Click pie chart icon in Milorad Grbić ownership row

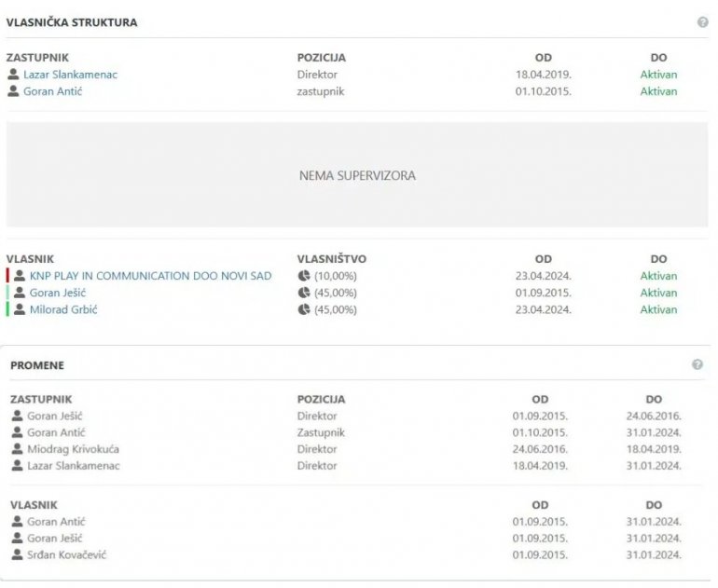pos(304,309)
